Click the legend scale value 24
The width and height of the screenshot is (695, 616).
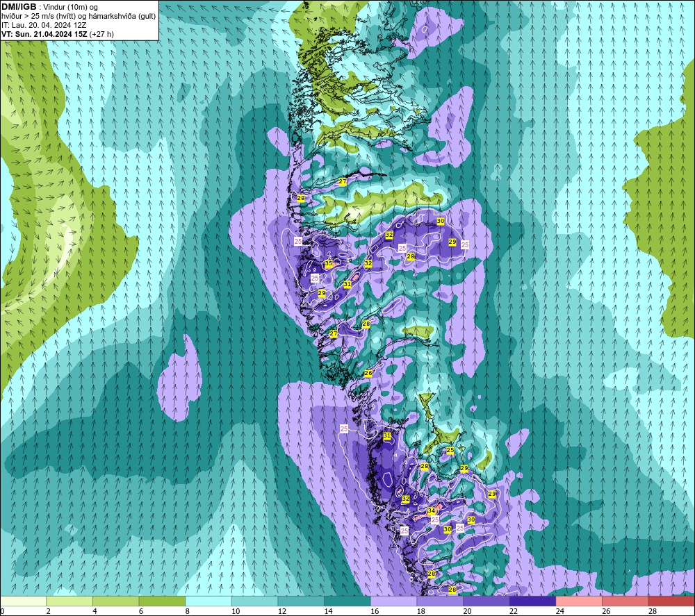tap(559, 611)
